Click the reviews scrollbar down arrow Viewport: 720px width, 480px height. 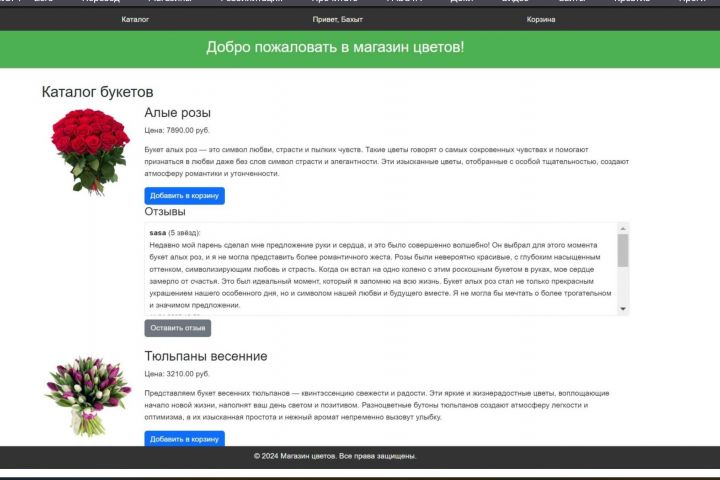coord(623,309)
